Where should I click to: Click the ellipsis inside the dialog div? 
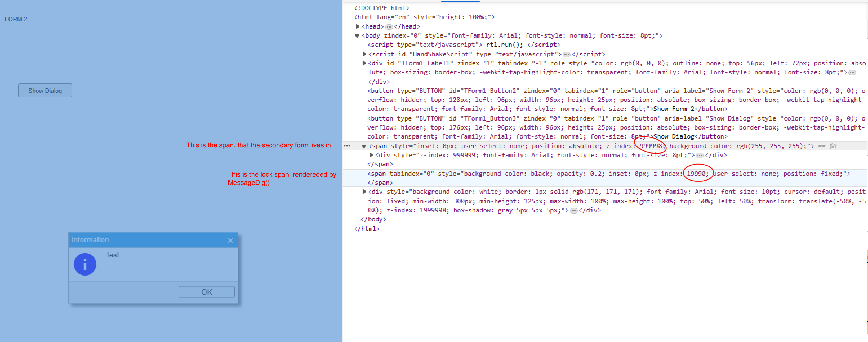574,211
